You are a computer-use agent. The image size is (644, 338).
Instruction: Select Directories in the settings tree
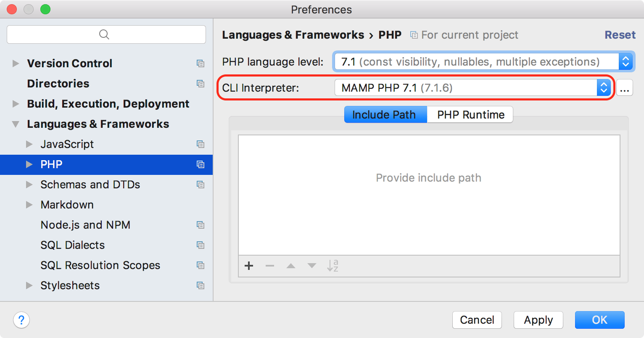106,84
